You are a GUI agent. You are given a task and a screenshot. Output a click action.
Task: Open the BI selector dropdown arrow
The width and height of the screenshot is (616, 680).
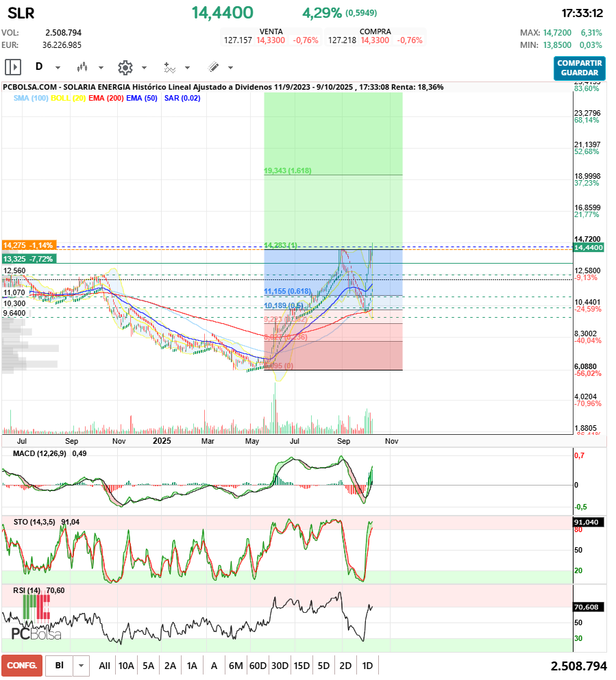point(82,666)
